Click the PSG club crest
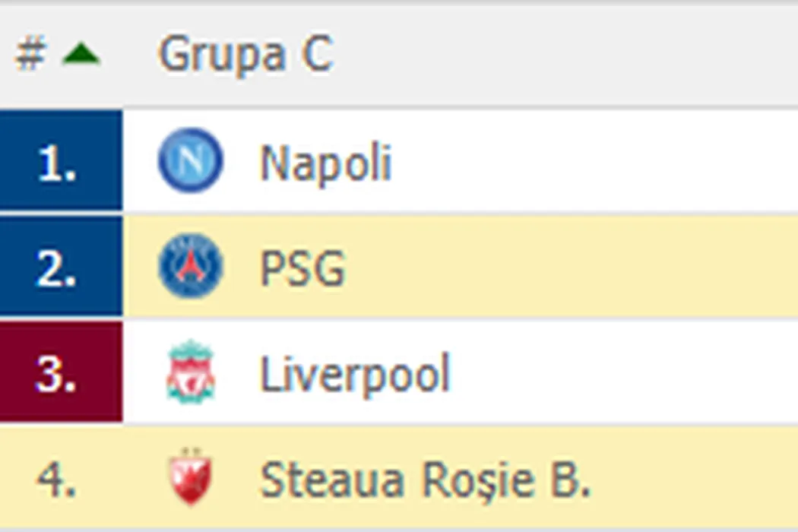Viewport: 798px width, 532px height. (190, 267)
